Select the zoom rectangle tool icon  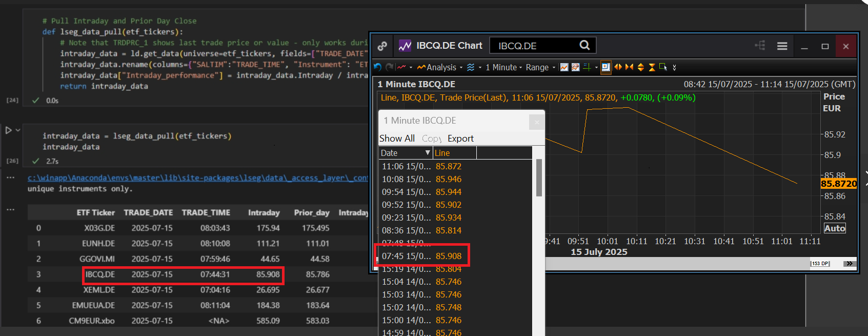coord(663,67)
